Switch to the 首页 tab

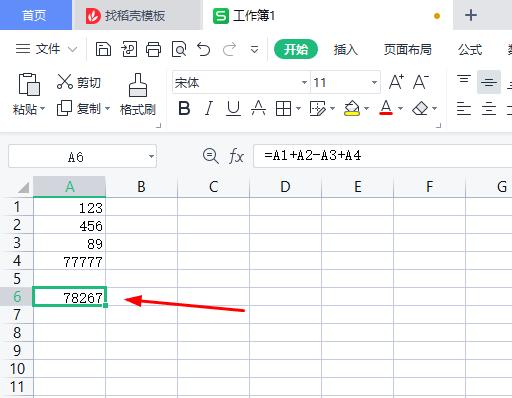point(36,15)
